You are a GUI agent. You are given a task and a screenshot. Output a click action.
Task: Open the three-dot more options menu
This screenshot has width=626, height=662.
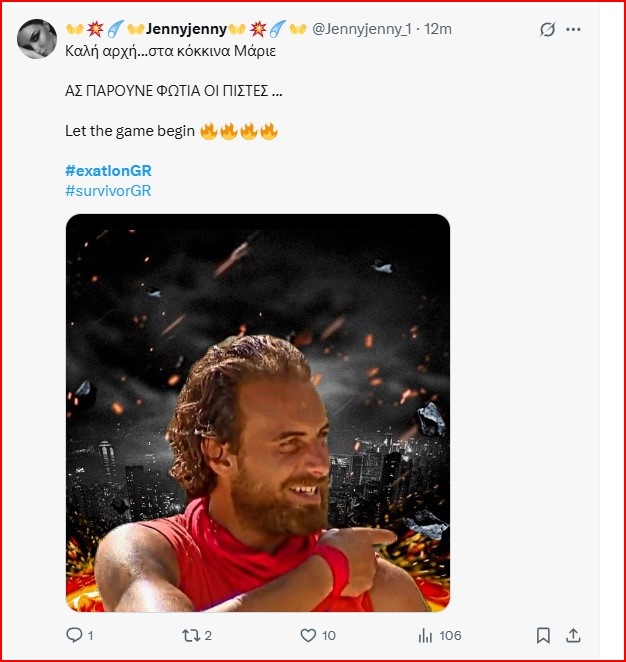click(573, 30)
